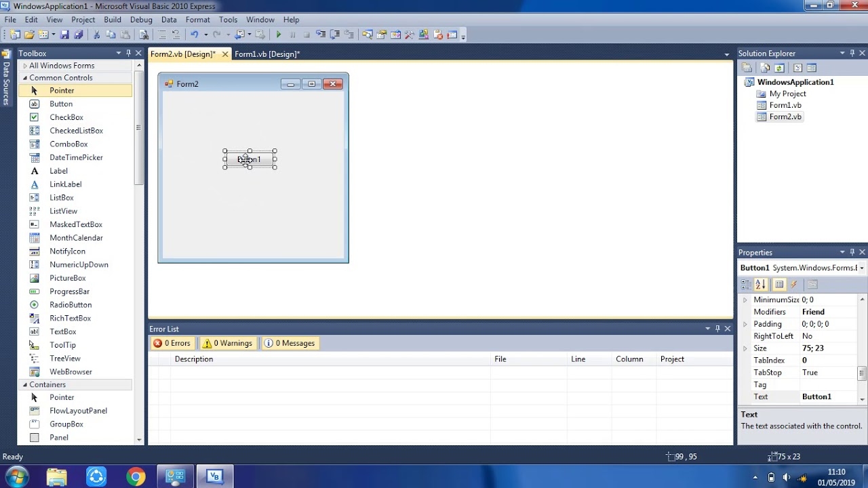
Task: Click the Cut scissors toolbar icon
Action: tap(97, 35)
